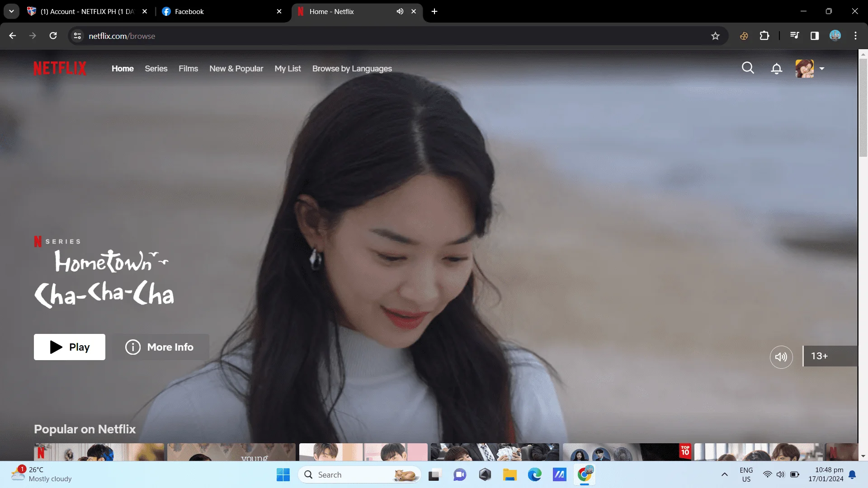The height and width of the screenshot is (488, 868).
Task: Open File Explorer from the taskbar
Action: click(x=509, y=475)
